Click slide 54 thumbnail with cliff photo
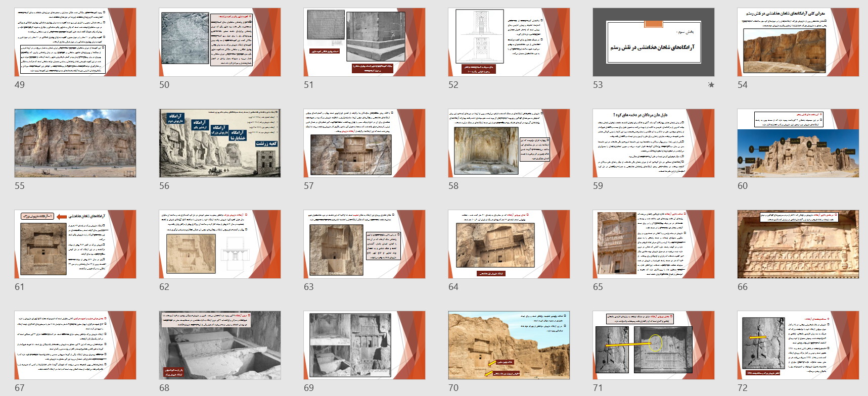The width and height of the screenshot is (868, 396). 798,42
